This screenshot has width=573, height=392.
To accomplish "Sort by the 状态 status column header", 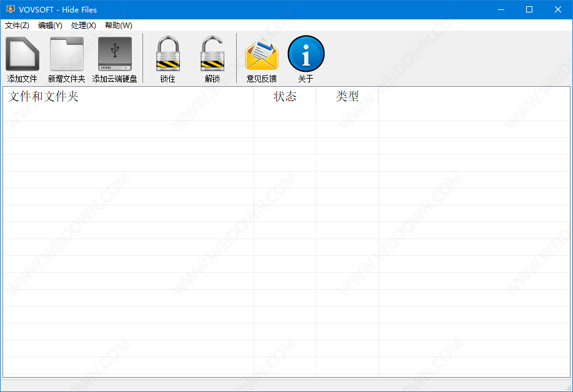I will 285,96.
